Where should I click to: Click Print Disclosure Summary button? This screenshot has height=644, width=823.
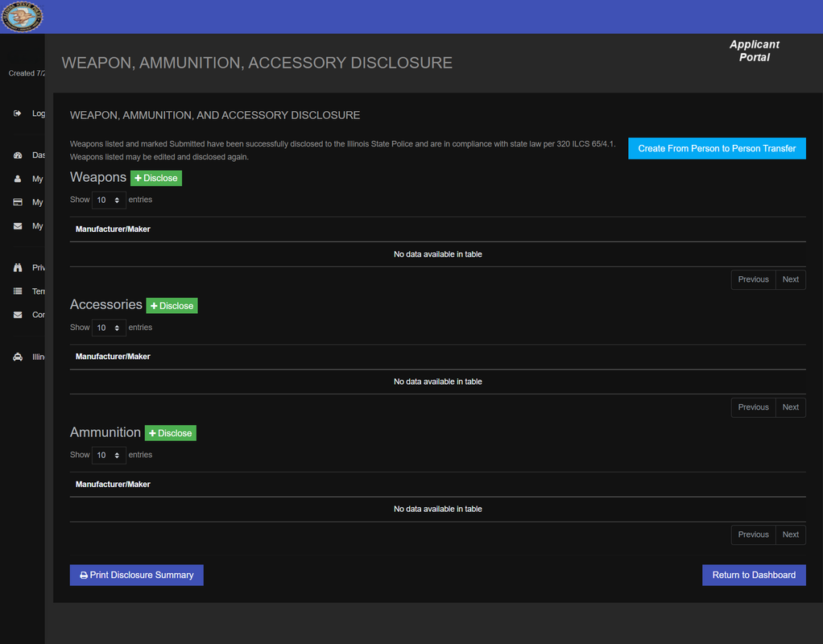pyautogui.click(x=136, y=576)
